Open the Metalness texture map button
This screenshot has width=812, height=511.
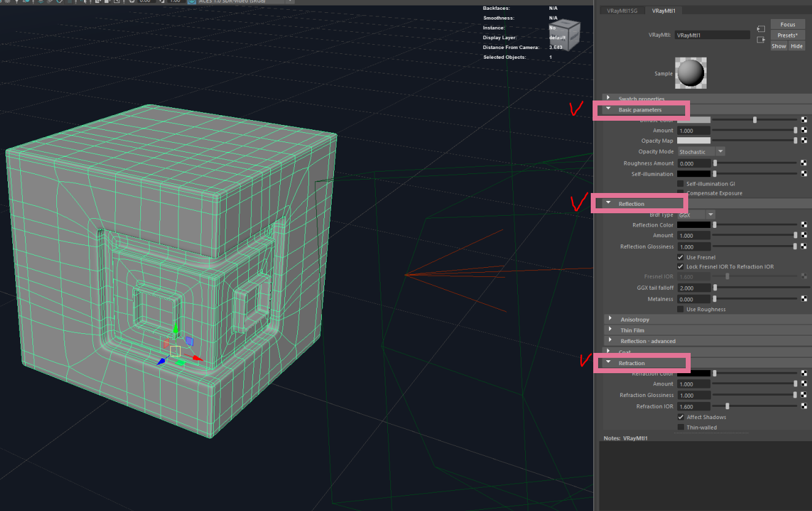[x=803, y=299]
